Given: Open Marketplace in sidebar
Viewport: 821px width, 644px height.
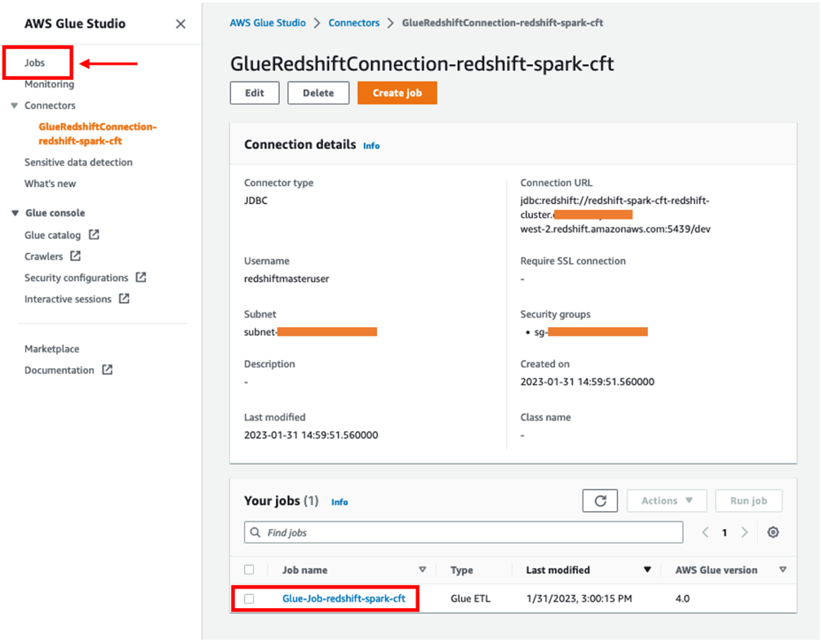Looking at the screenshot, I should [52, 349].
